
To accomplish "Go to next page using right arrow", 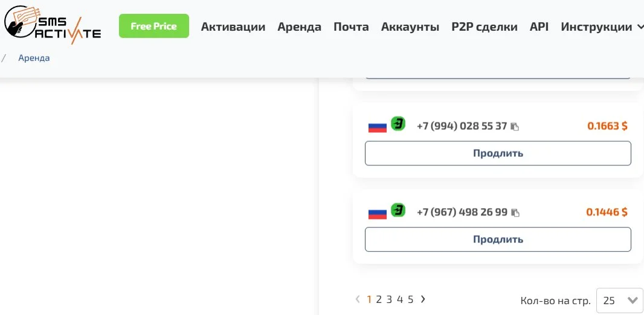I will 423,299.
